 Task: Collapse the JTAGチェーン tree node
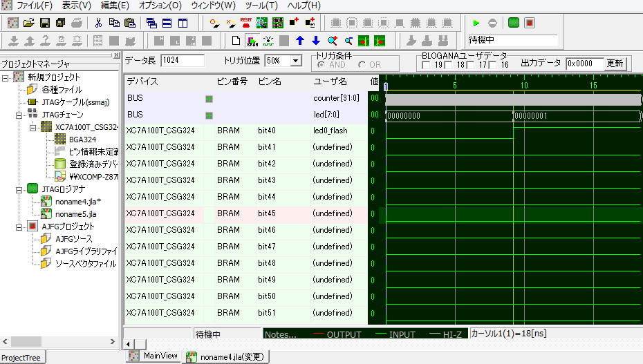pyautogui.click(x=19, y=115)
